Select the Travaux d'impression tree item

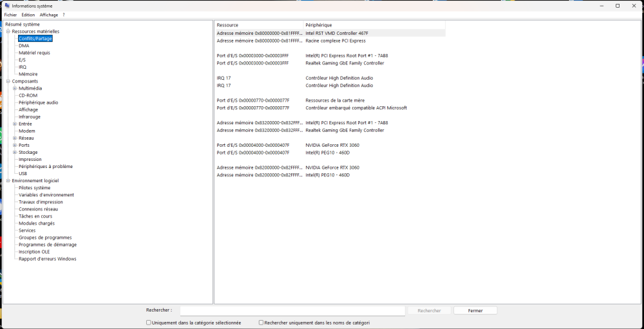tap(41, 202)
